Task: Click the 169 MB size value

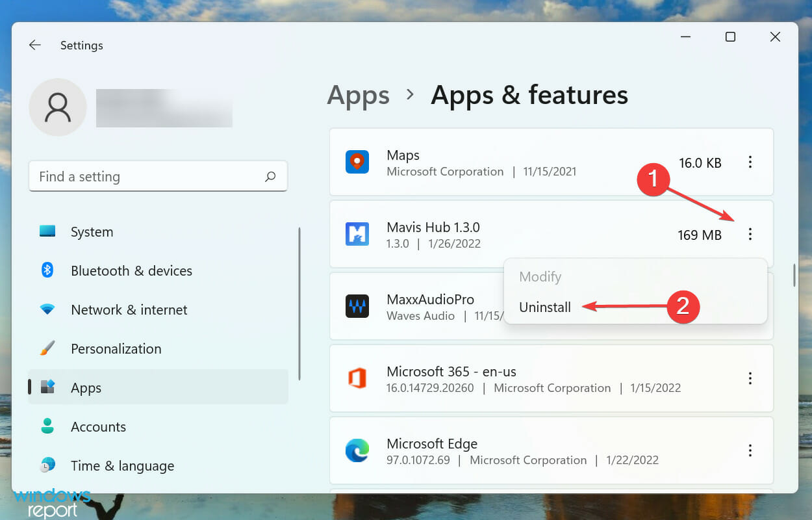Action: tap(700, 235)
